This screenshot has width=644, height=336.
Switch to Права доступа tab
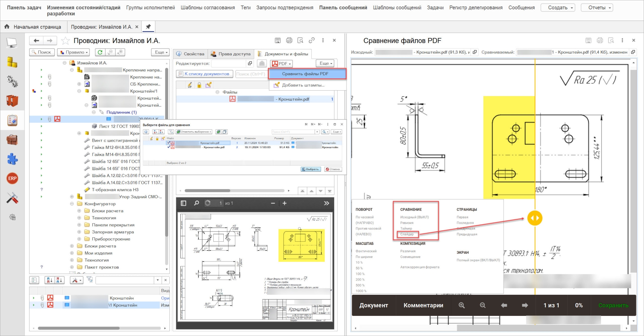231,54
